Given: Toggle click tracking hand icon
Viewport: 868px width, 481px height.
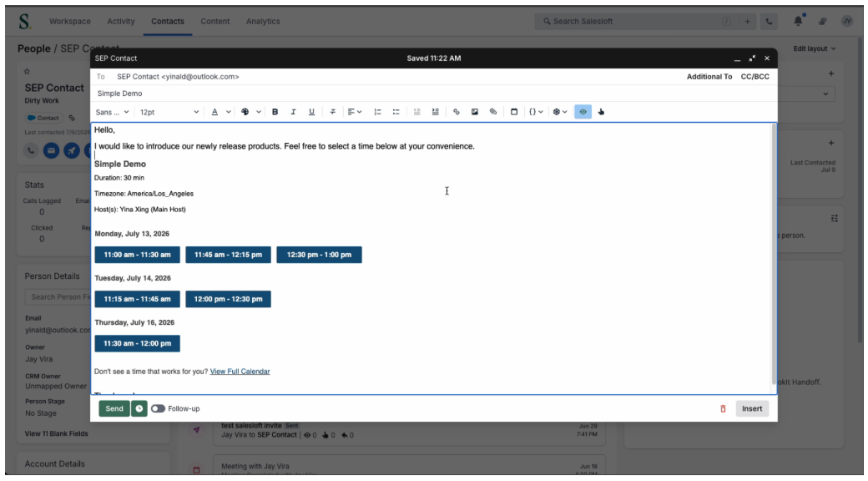Looking at the screenshot, I should [x=601, y=112].
